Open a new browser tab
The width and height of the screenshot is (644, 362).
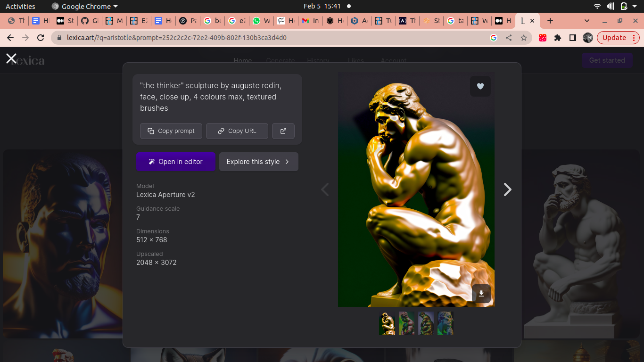pos(550,21)
